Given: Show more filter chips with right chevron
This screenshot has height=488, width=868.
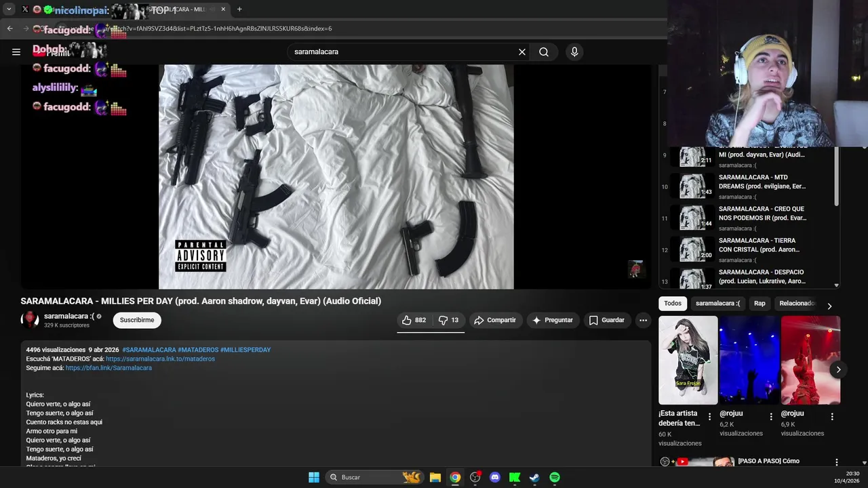Looking at the screenshot, I should click(829, 306).
